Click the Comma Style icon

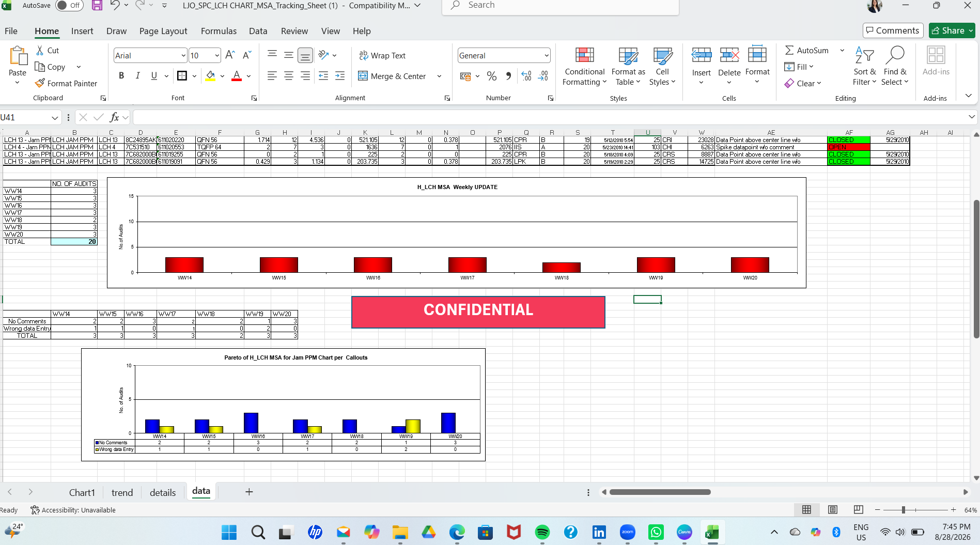pyautogui.click(x=508, y=76)
